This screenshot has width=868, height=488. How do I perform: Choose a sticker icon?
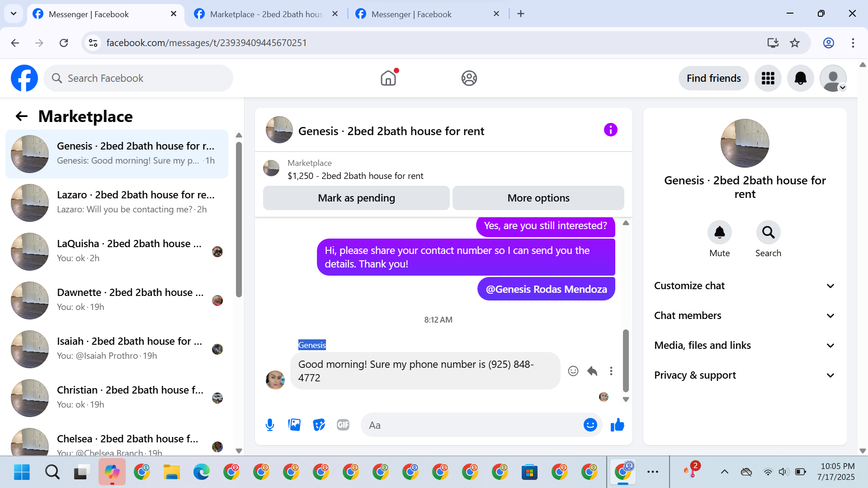pos(319,425)
